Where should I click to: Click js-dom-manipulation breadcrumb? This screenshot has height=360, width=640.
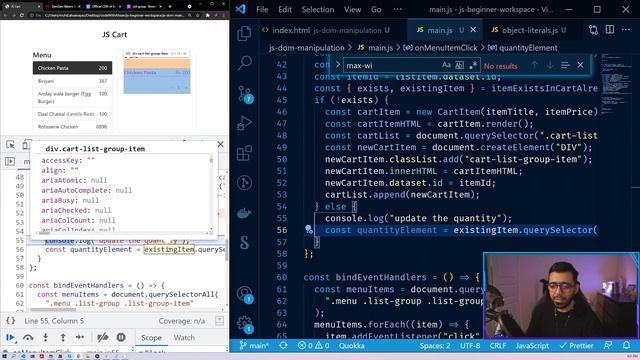click(306, 48)
